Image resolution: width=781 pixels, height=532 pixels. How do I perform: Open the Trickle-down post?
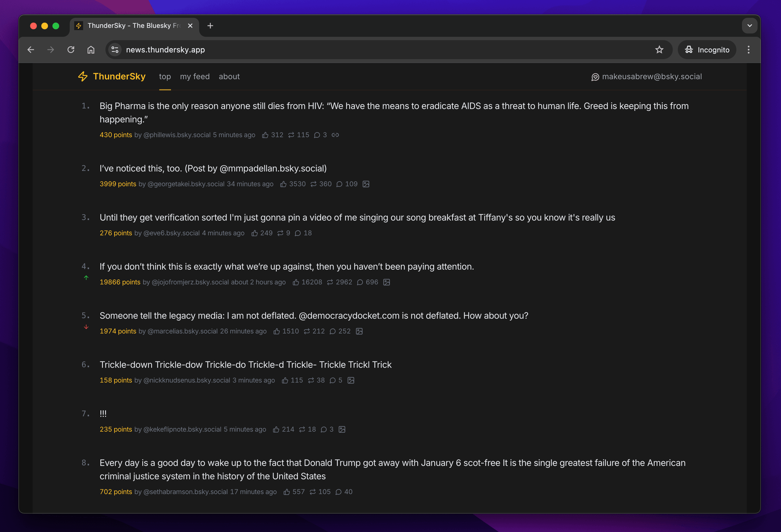click(245, 364)
